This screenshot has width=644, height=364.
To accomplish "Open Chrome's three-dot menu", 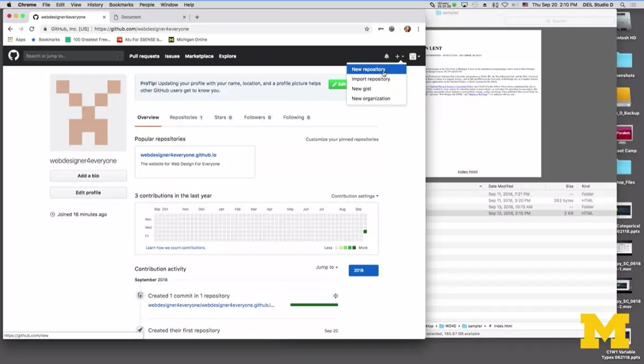I will tap(418, 29).
